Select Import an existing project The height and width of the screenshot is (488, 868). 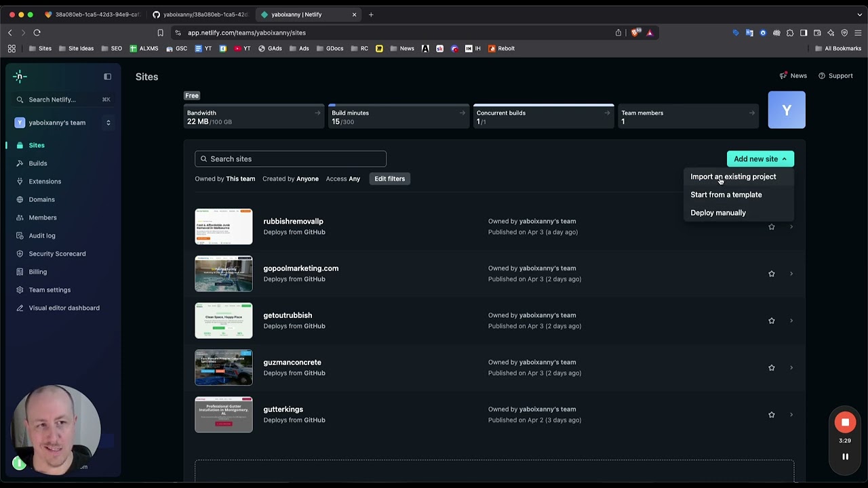pos(738,177)
